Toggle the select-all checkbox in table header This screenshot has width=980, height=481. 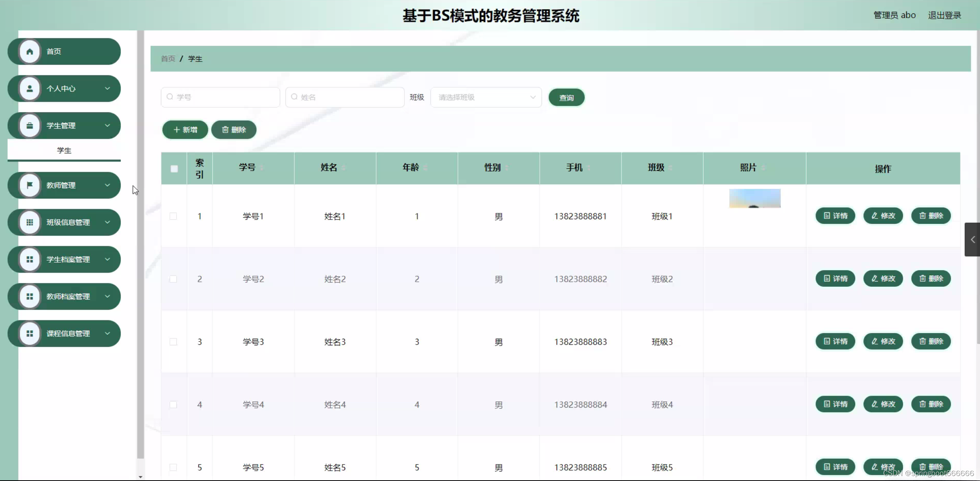click(174, 169)
